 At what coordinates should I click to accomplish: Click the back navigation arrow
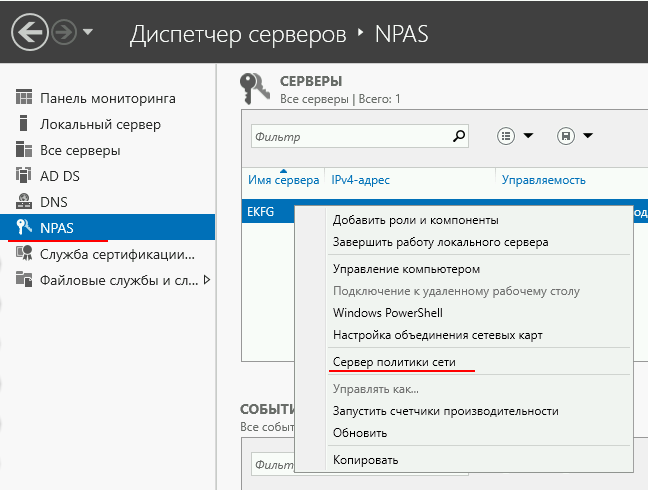tap(31, 32)
